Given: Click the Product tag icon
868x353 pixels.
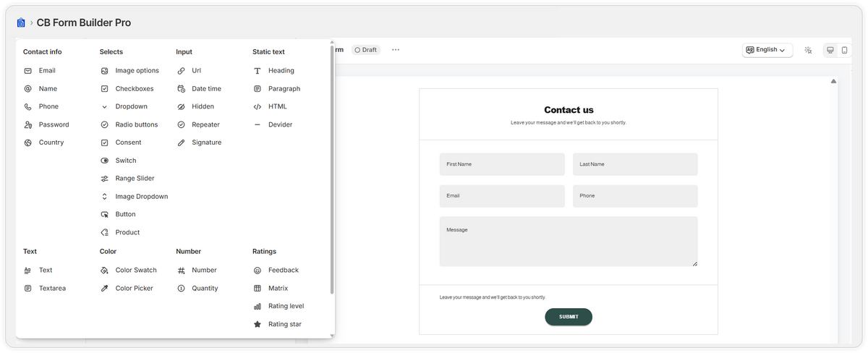Looking at the screenshot, I should pos(104,232).
